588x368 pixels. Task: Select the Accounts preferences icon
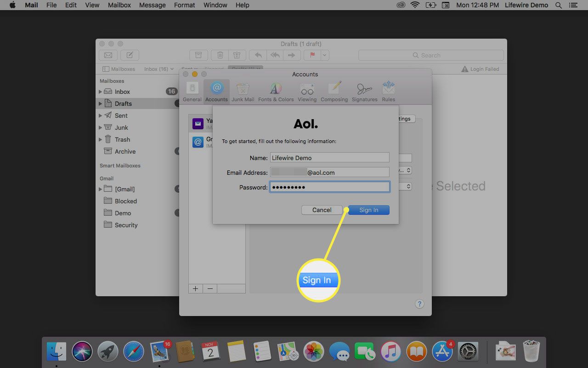pyautogui.click(x=216, y=91)
